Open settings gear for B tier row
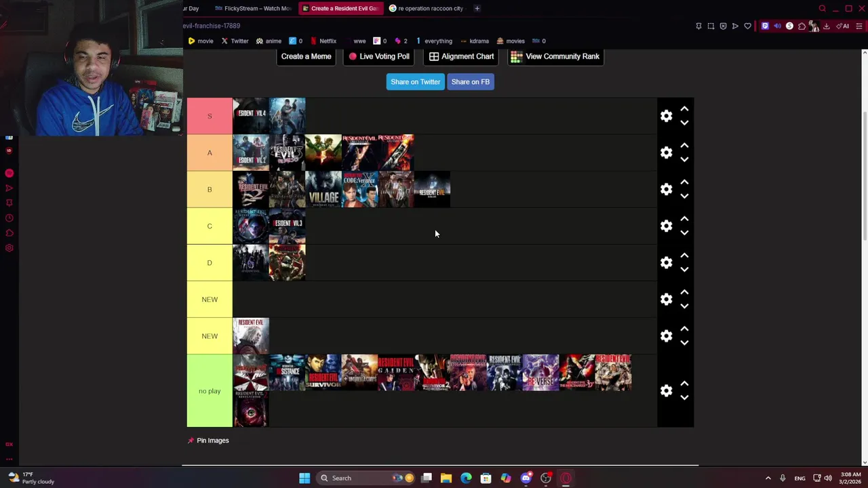Viewport: 868px width, 488px height. point(666,189)
